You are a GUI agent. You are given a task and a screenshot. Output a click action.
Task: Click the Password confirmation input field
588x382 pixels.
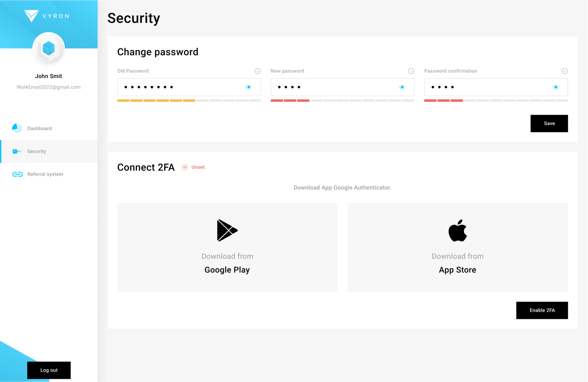point(487,87)
